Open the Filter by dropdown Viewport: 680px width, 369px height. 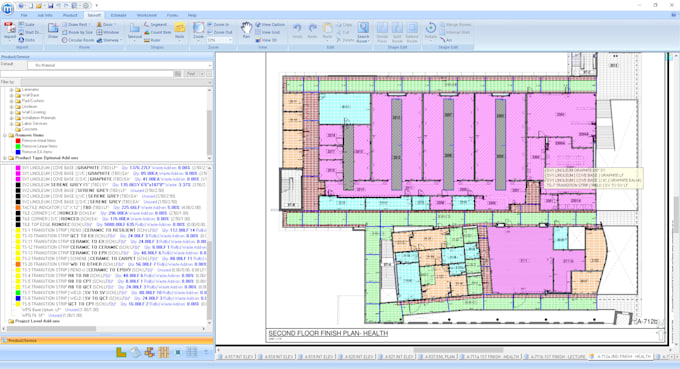[117, 82]
